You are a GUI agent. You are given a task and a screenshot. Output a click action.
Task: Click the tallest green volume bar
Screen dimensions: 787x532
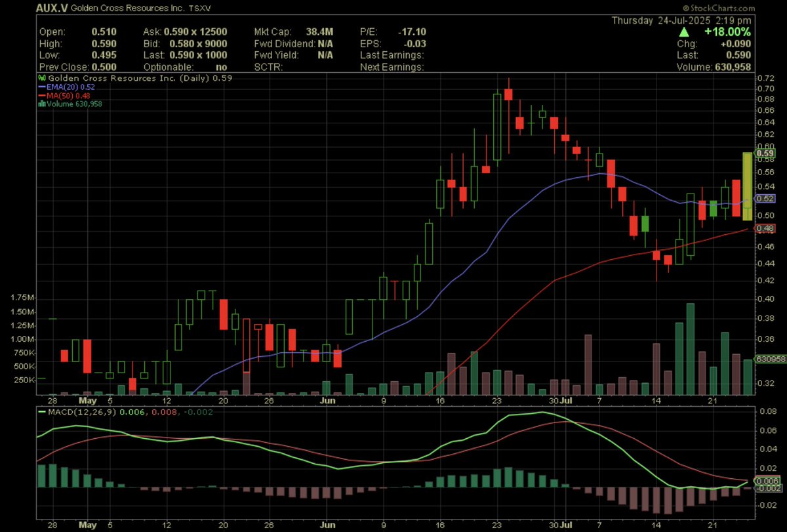[x=690, y=349]
